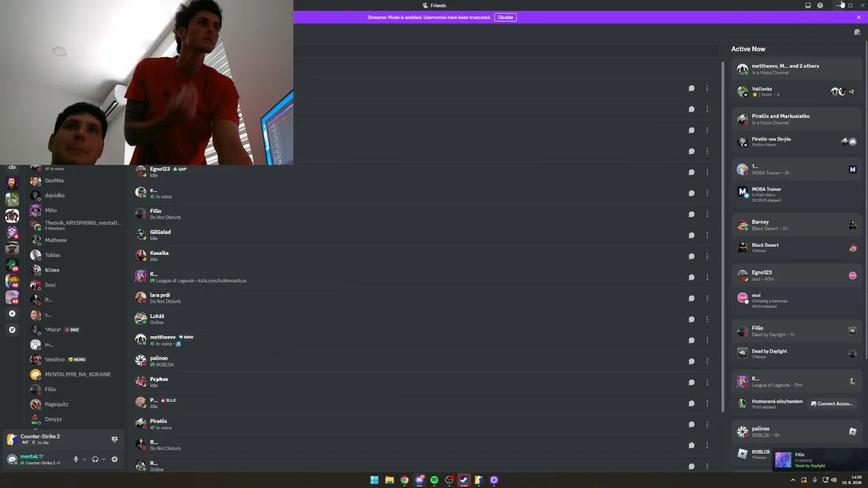Viewport: 868px width, 488px height.
Task: Message Egno123 from friends list
Action: [x=691, y=172]
